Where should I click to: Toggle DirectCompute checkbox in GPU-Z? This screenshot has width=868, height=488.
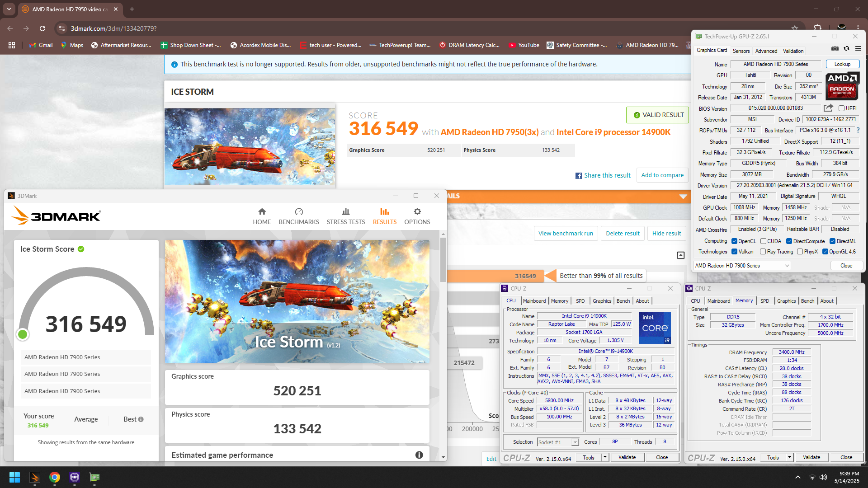point(789,241)
